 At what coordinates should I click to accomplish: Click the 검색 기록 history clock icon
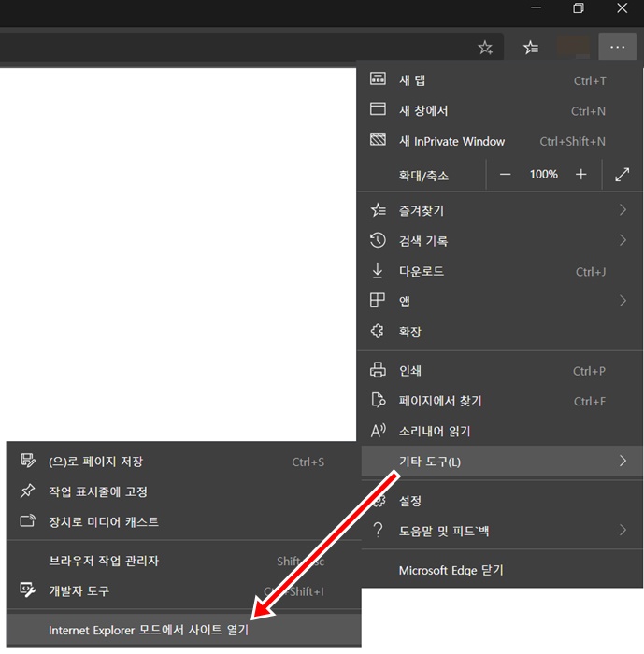pyautogui.click(x=378, y=240)
